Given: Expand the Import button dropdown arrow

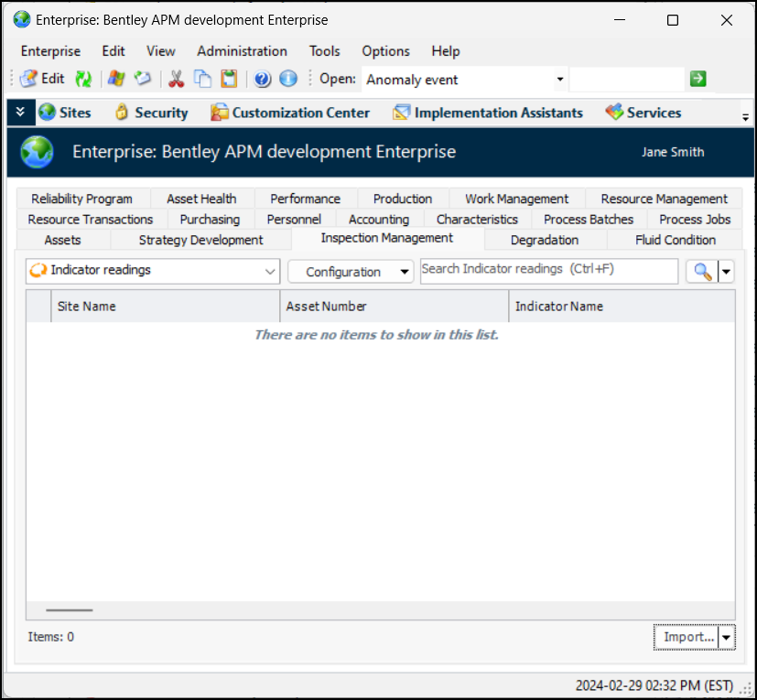Looking at the screenshot, I should click(x=726, y=637).
